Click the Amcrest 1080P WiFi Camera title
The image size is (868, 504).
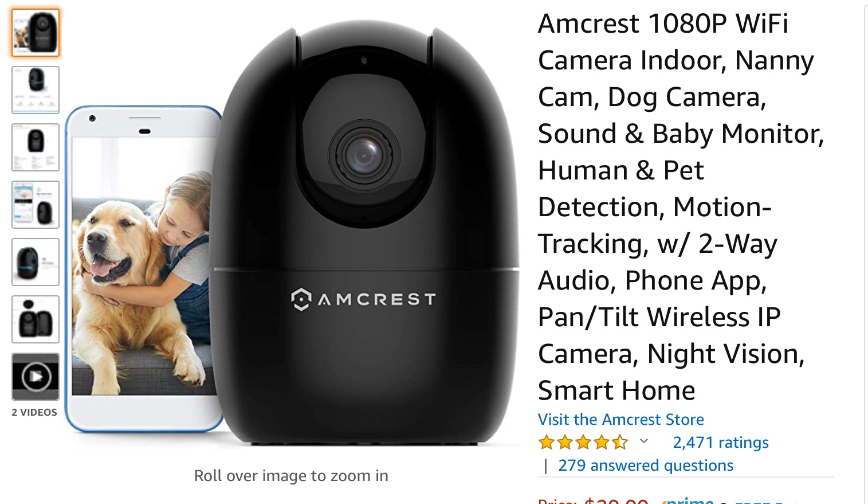[681, 207]
